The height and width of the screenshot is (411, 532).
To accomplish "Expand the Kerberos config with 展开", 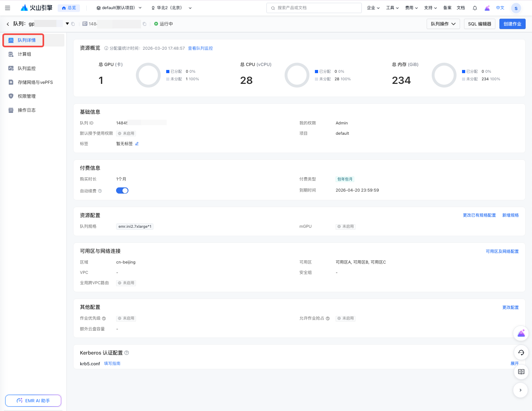I will 515,364.
